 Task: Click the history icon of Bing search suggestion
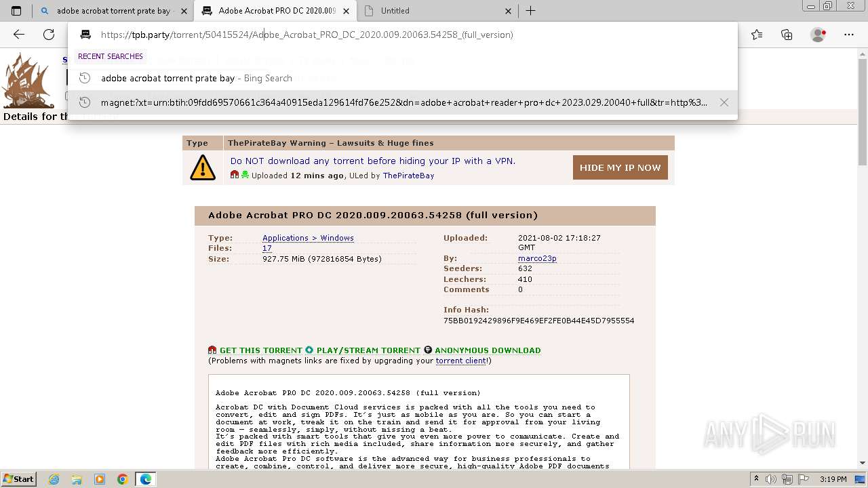click(x=85, y=78)
